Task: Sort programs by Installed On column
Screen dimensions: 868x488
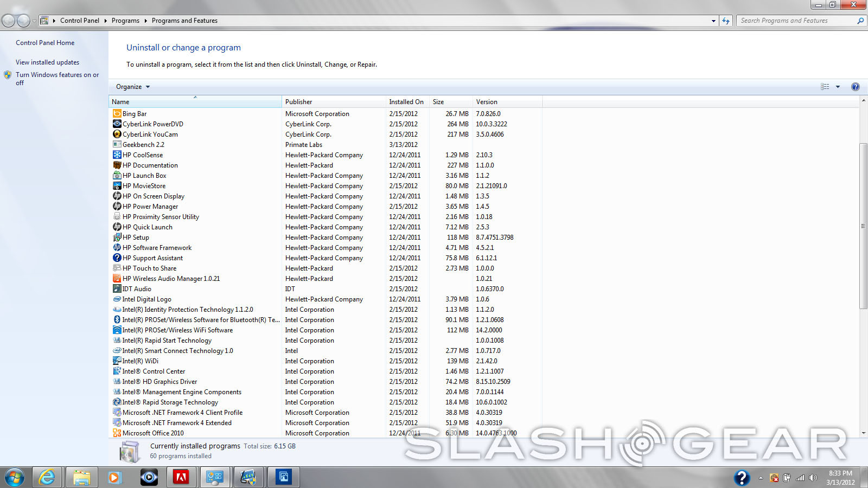Action: tap(406, 102)
